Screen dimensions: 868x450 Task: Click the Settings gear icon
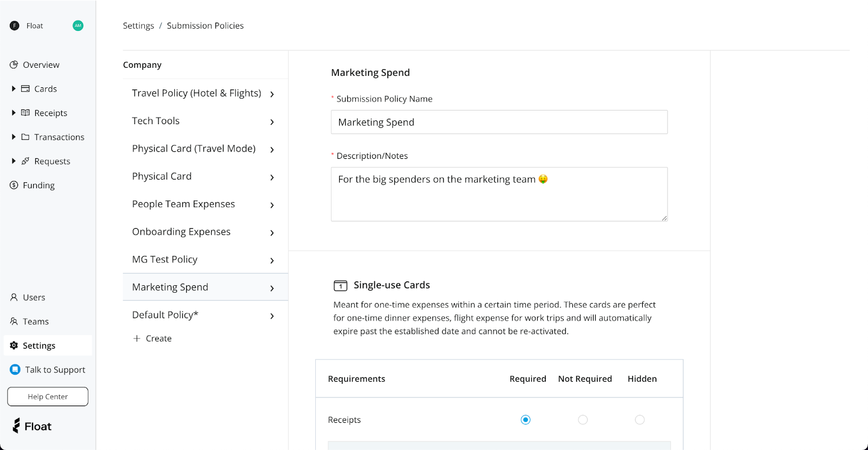pyautogui.click(x=14, y=345)
